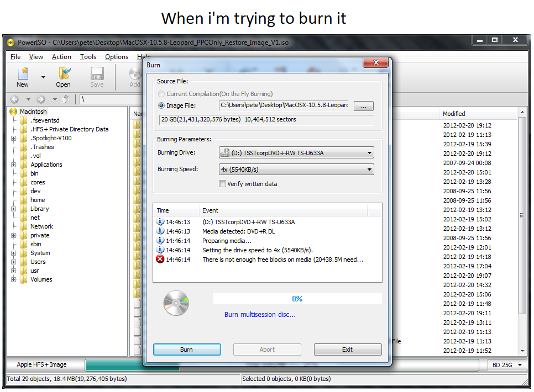
Task: Open the BD 25G media type dropdown
Action: (507, 365)
